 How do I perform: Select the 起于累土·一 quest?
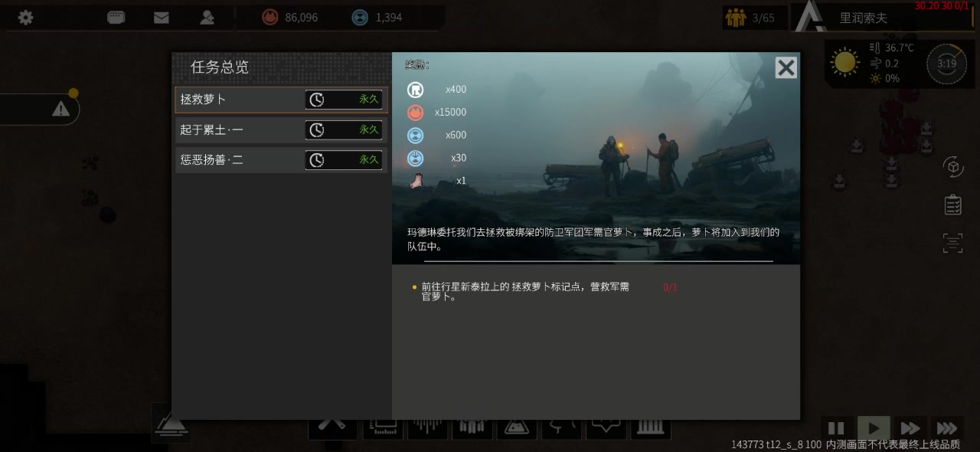tap(282, 130)
